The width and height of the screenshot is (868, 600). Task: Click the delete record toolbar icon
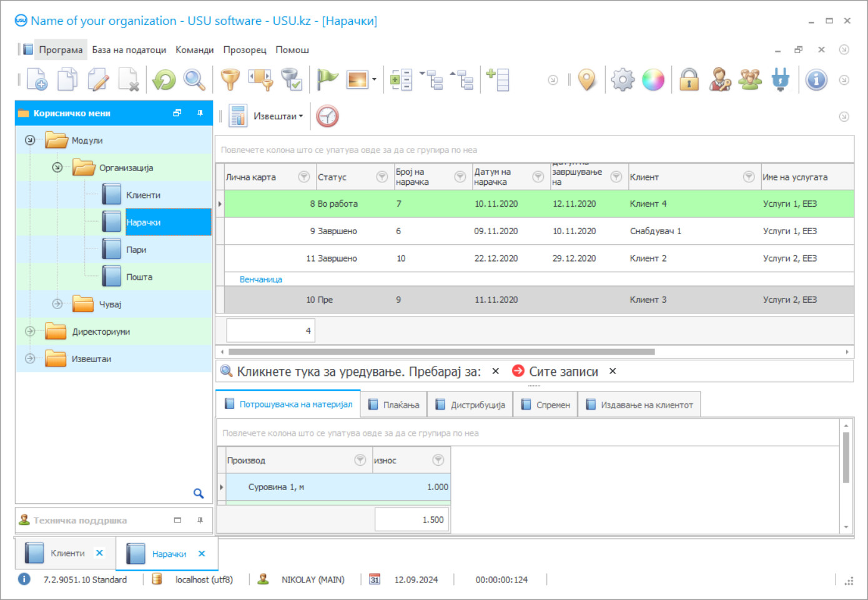(129, 79)
